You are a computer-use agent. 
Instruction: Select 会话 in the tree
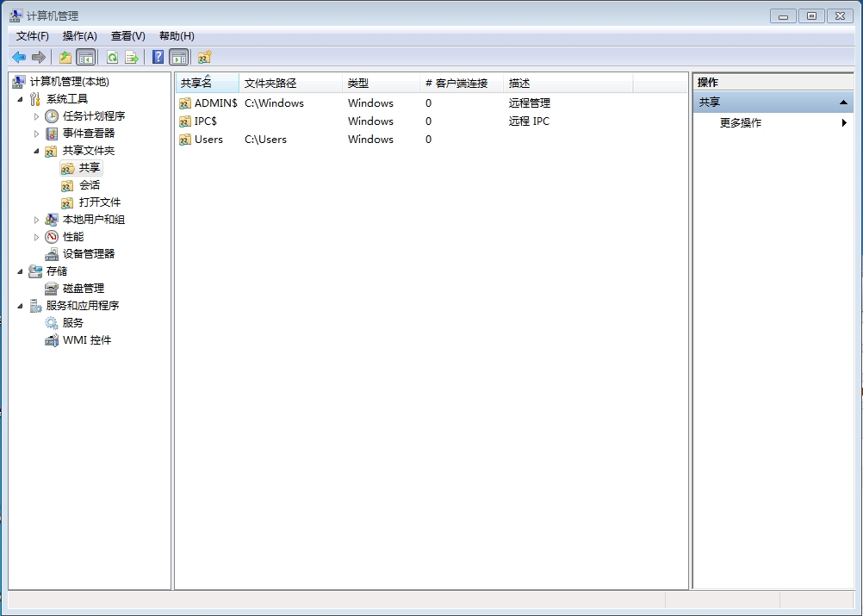90,185
